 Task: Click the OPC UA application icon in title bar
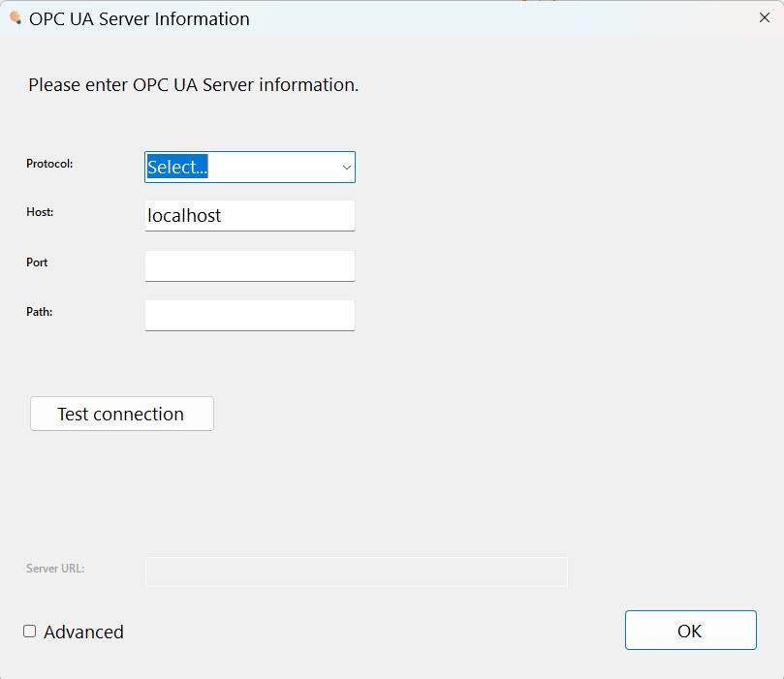click(x=16, y=18)
